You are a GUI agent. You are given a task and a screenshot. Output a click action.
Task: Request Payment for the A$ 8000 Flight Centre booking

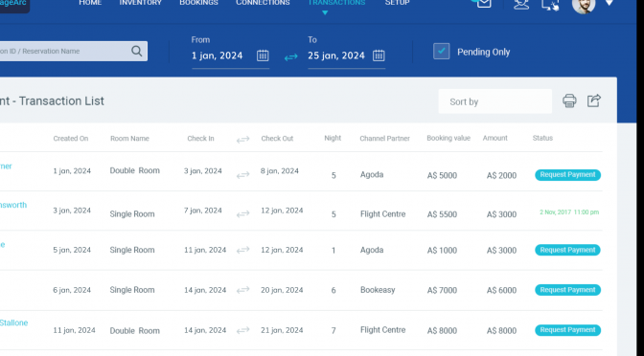(x=567, y=330)
